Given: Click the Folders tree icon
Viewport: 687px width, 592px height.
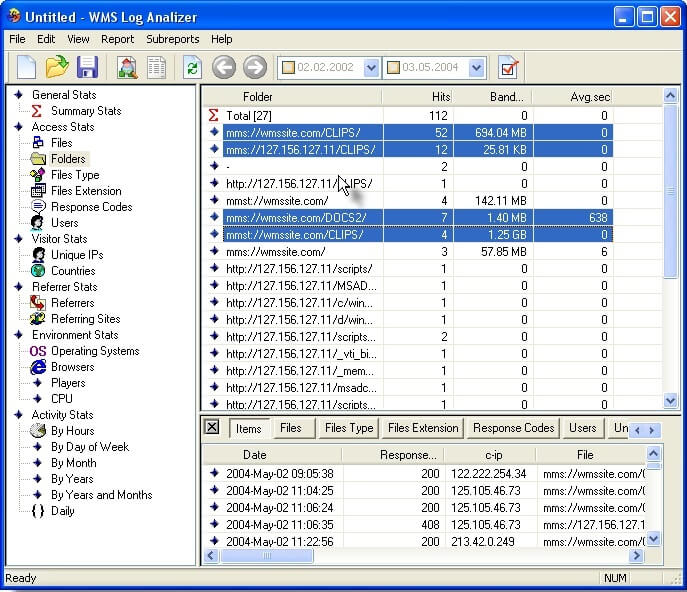Looking at the screenshot, I should coord(38,159).
